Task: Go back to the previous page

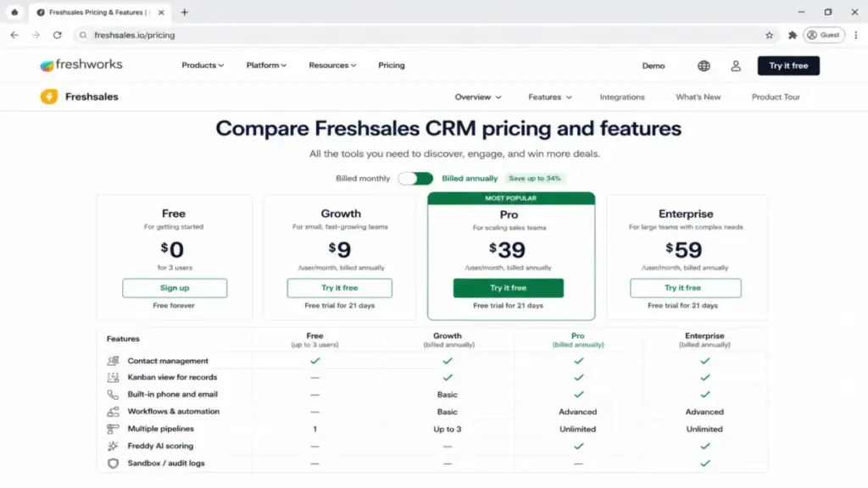Action: tap(14, 35)
